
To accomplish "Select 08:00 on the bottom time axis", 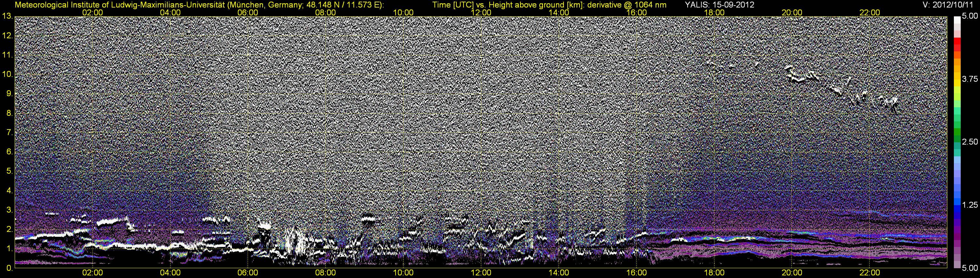I will click(326, 273).
